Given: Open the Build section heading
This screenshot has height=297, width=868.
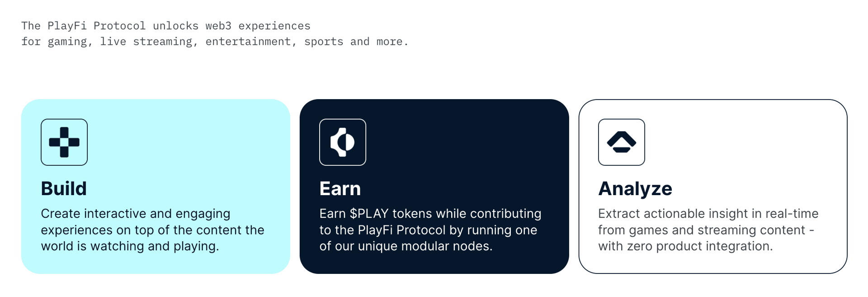Looking at the screenshot, I should [x=63, y=188].
